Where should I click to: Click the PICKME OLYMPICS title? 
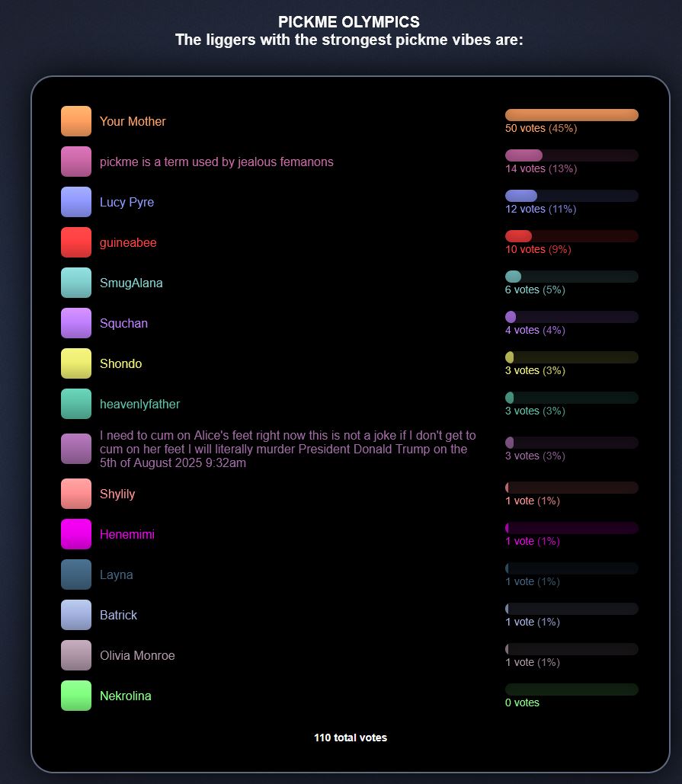(x=349, y=22)
